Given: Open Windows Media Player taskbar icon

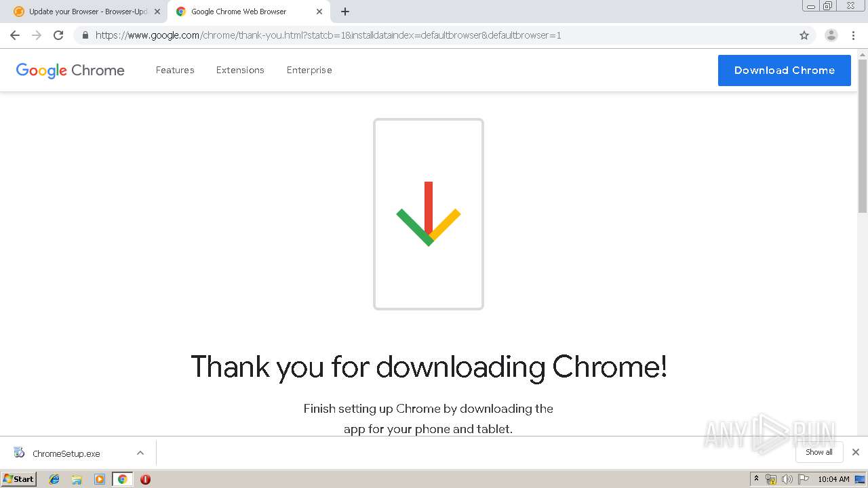Looking at the screenshot, I should [x=100, y=479].
